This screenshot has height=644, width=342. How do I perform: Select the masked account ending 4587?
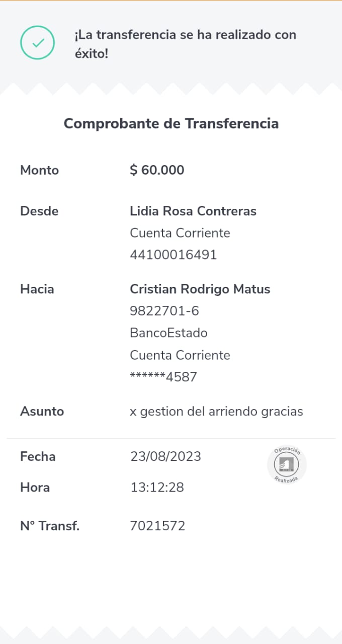[163, 377]
